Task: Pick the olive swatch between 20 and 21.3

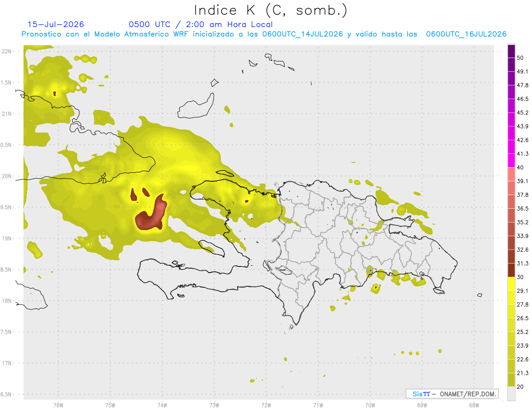Action: pyautogui.click(x=511, y=380)
